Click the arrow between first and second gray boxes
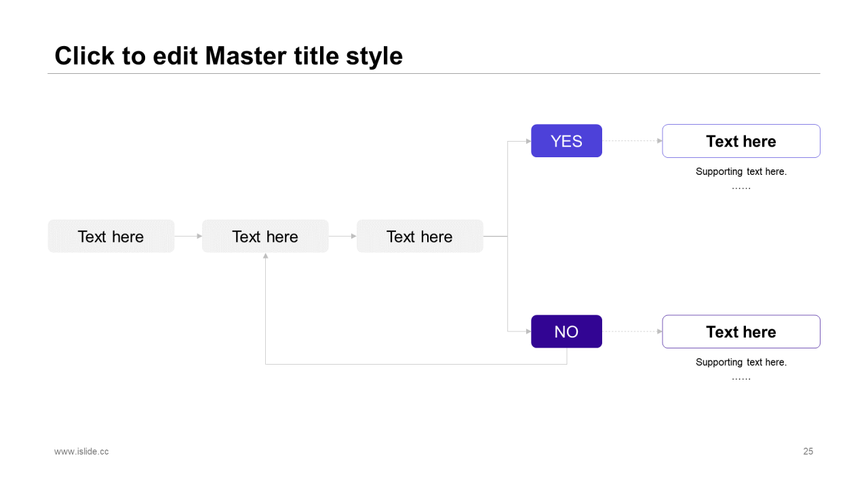 click(x=189, y=236)
